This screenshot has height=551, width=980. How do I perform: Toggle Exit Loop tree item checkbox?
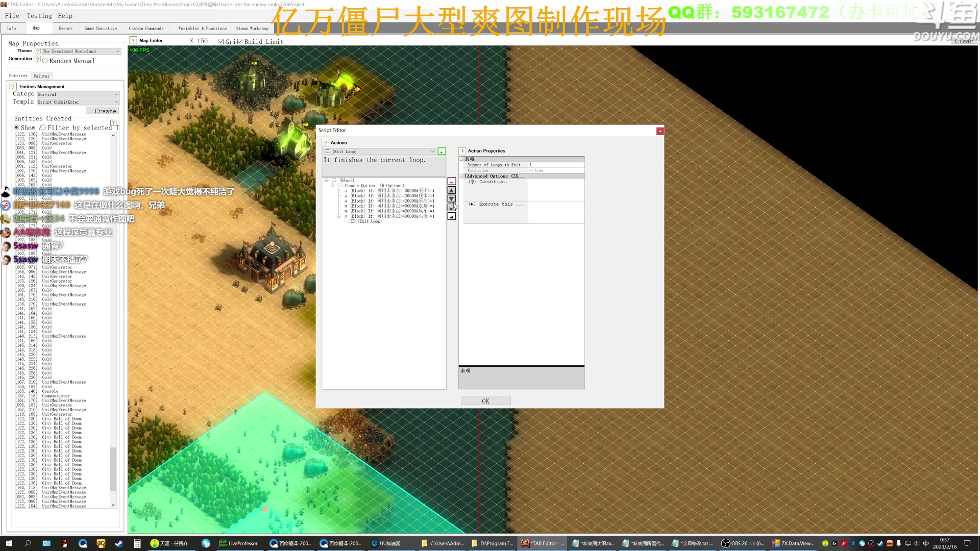[353, 221]
